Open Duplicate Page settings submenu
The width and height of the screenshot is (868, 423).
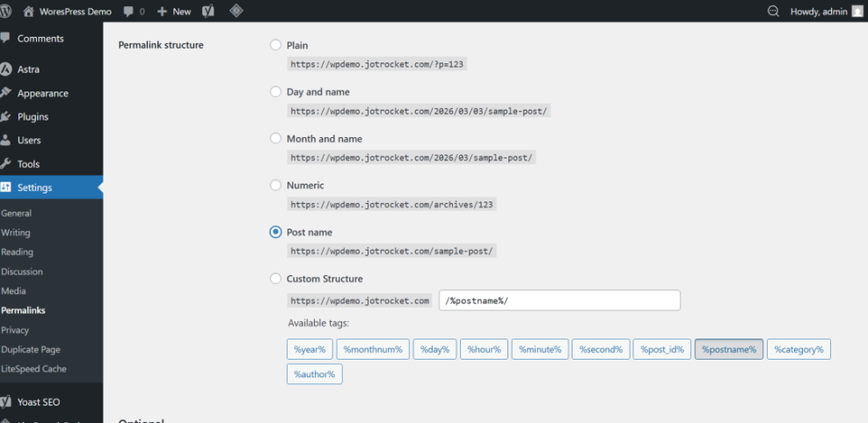pos(31,349)
